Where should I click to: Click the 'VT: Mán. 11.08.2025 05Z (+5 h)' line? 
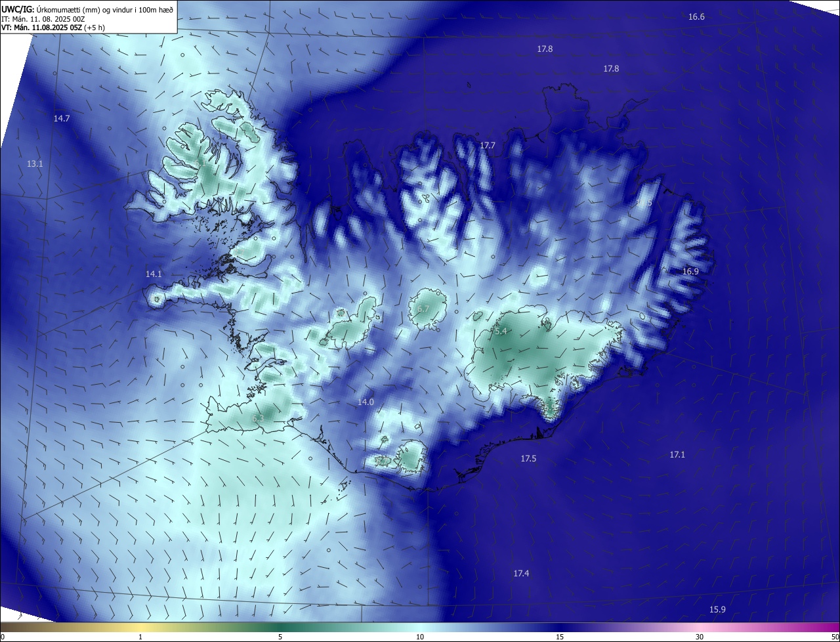[x=53, y=28]
